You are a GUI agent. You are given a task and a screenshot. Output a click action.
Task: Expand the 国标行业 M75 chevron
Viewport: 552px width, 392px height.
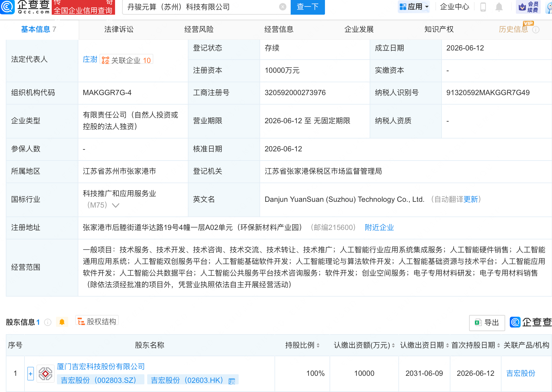click(115, 205)
